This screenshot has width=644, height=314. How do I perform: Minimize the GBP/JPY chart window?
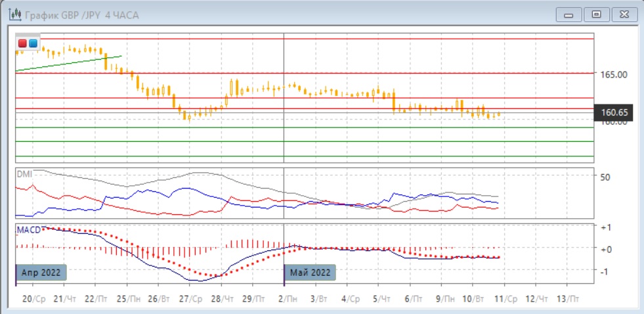pyautogui.click(x=569, y=14)
